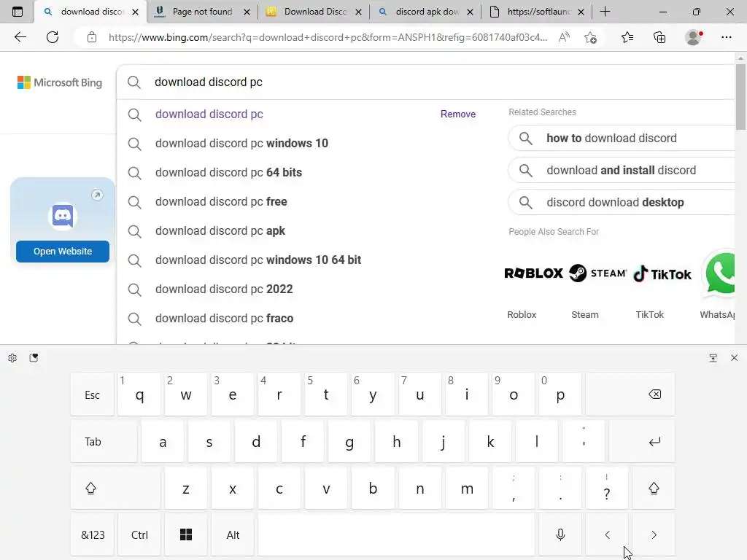Click the TikTok logo thumbnail
This screenshot has height=560, width=747.
[x=662, y=273]
